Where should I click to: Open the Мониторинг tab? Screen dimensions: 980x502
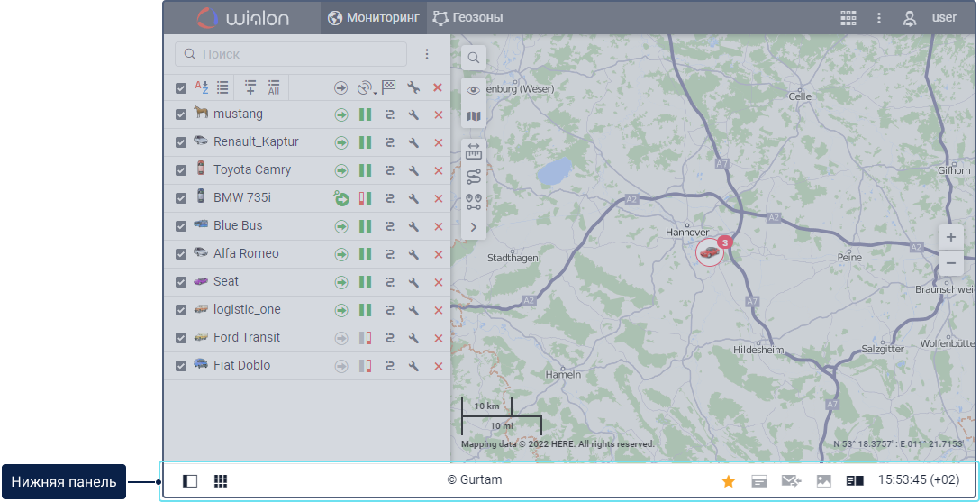(x=374, y=17)
